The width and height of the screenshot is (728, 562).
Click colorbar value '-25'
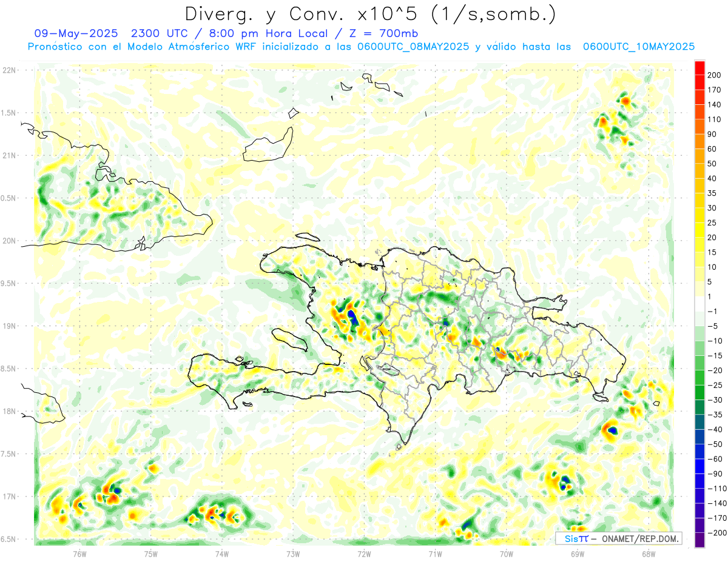715,386
